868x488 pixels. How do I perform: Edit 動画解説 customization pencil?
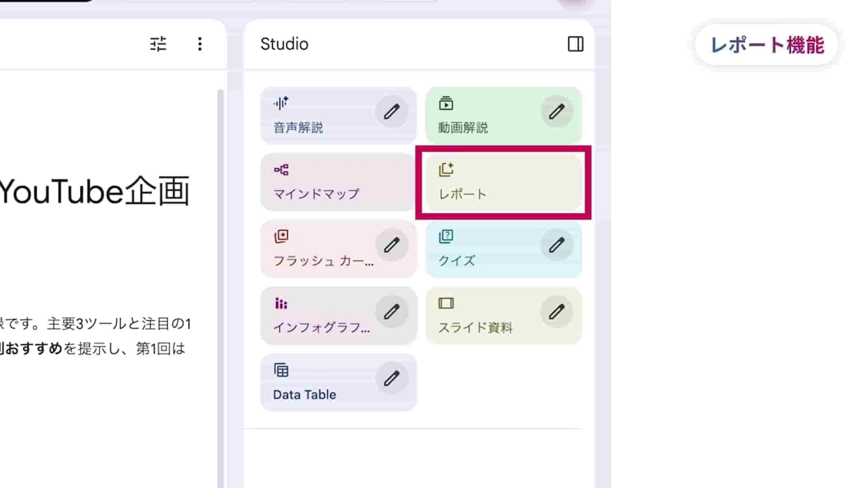(x=557, y=112)
